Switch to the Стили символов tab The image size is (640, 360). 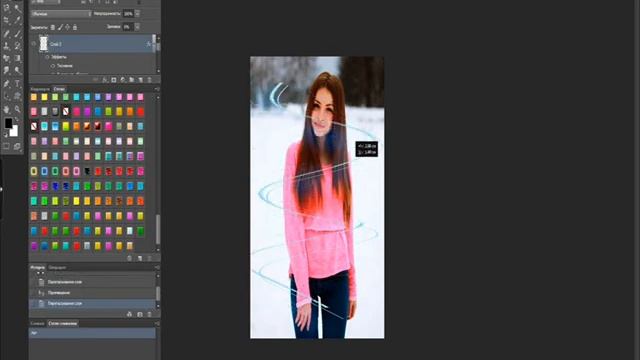[62, 323]
